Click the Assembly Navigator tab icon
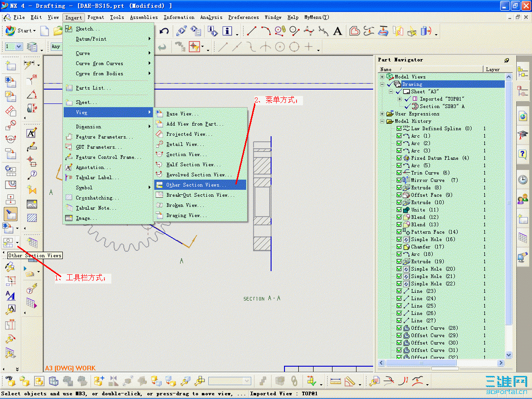532x399 pixels. [522, 72]
